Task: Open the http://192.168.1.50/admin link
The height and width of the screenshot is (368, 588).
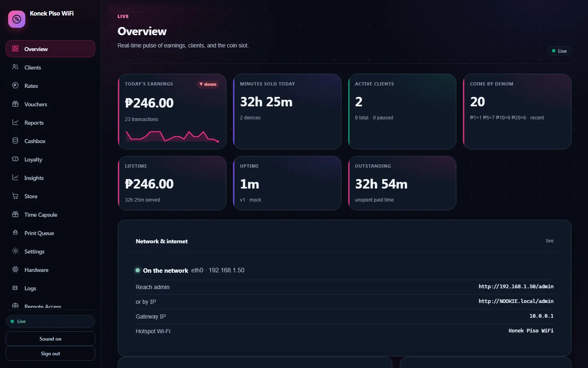Action: (516, 287)
